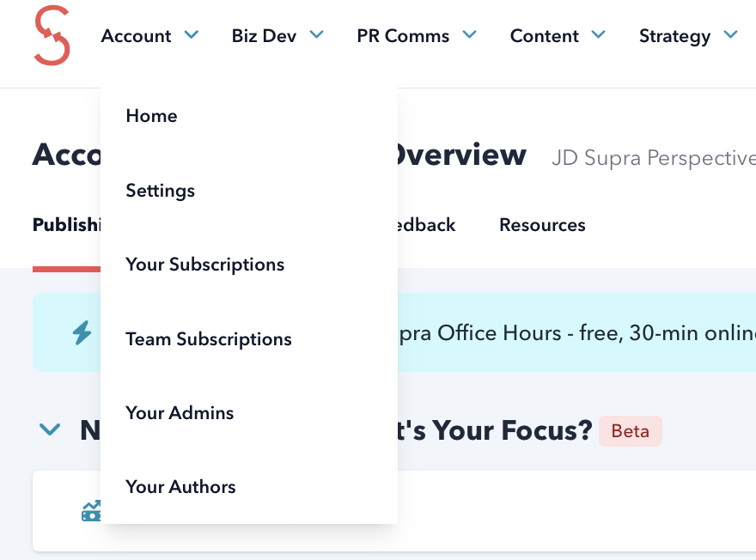Open Your Authors menu entry
Screen dimensions: 756x560
(x=180, y=487)
